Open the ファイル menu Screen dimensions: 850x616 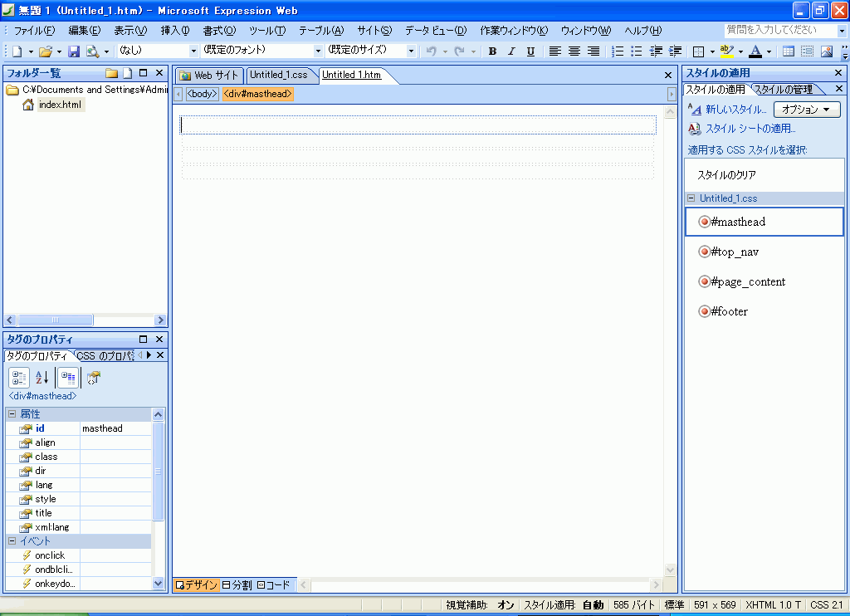click(34, 31)
